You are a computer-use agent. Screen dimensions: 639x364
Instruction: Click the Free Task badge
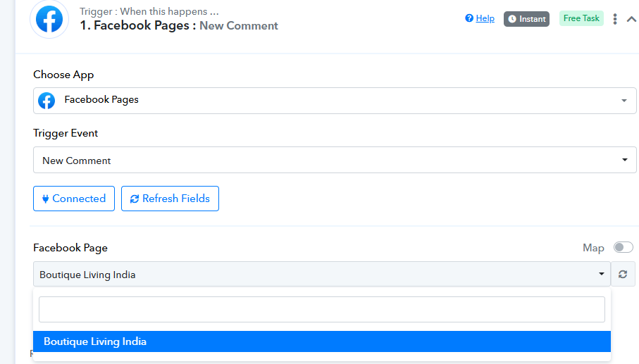tap(581, 18)
